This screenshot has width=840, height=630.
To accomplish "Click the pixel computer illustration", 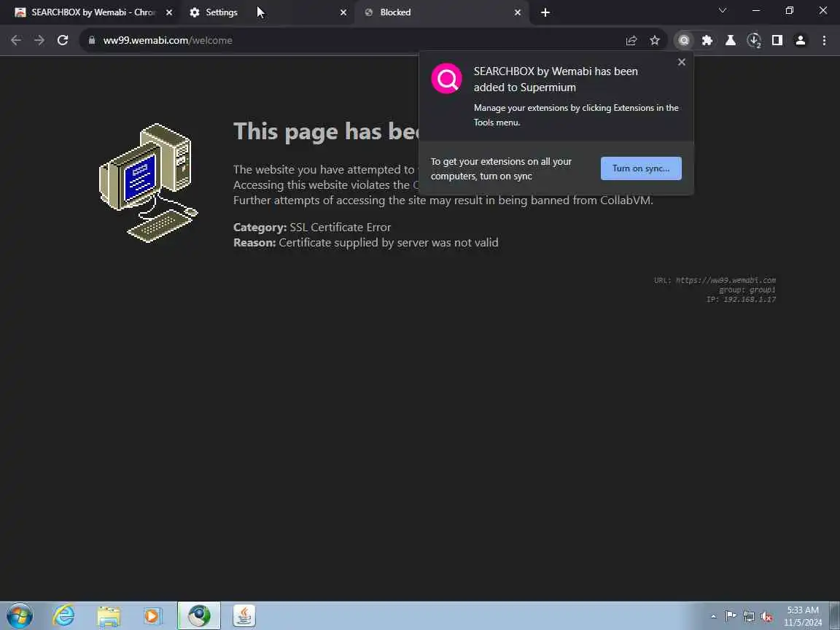I will (149, 183).
